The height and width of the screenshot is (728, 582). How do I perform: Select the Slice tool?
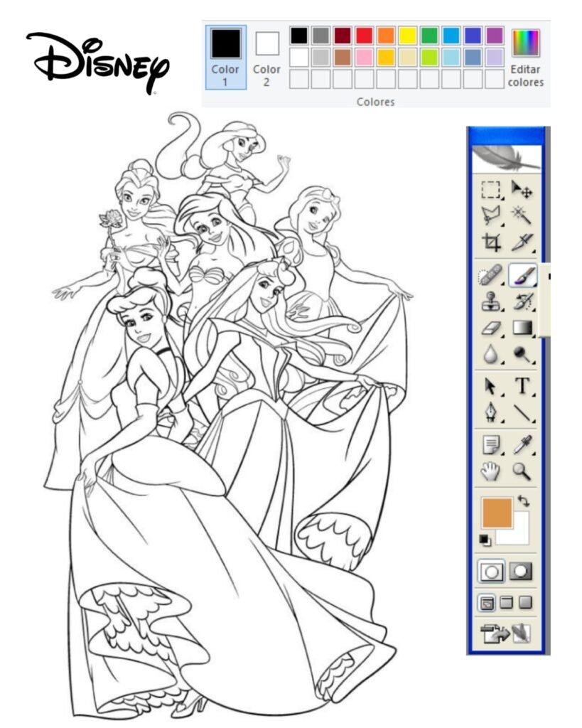522,242
